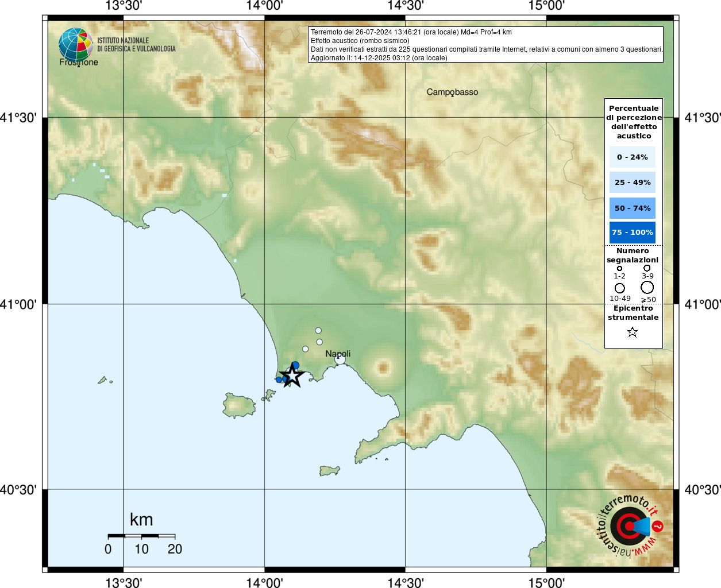The image size is (721, 588).
Task: Click the 75 - 100% legend swatch
Action: [632, 233]
